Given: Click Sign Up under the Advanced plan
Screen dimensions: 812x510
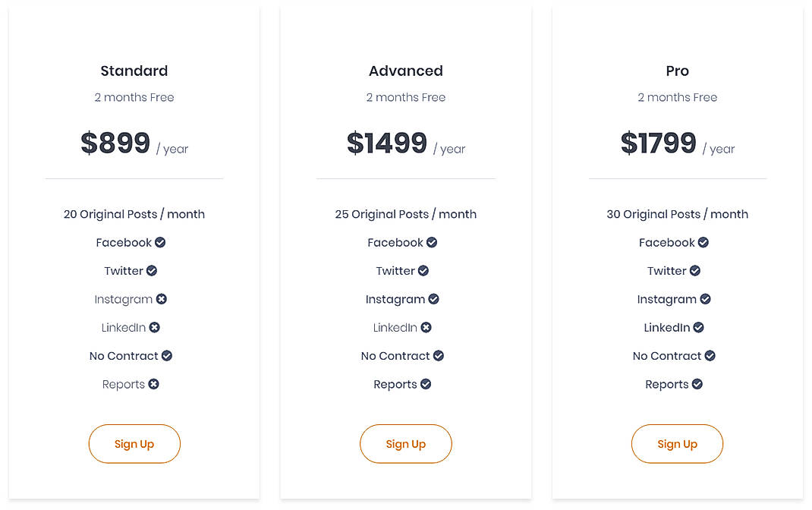Looking at the screenshot, I should (x=406, y=444).
